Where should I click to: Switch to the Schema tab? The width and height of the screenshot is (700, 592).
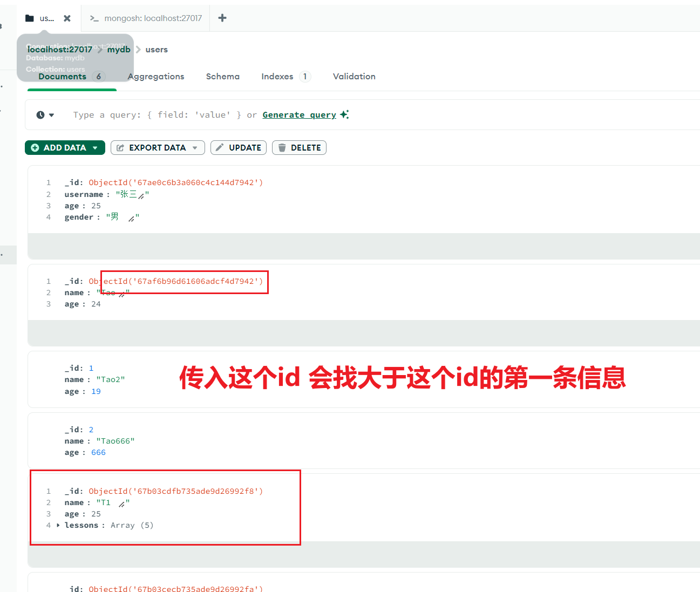coord(222,77)
